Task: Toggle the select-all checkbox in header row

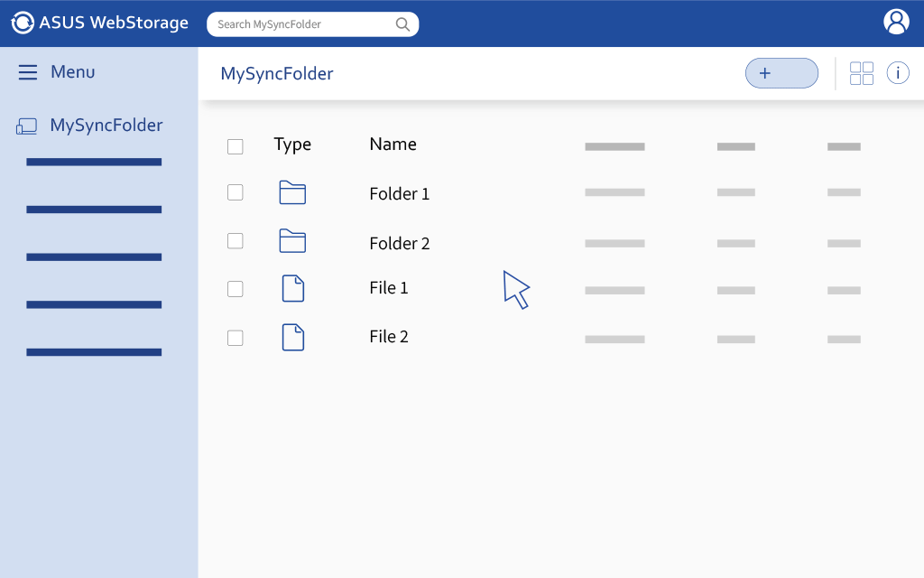Action: (x=236, y=146)
